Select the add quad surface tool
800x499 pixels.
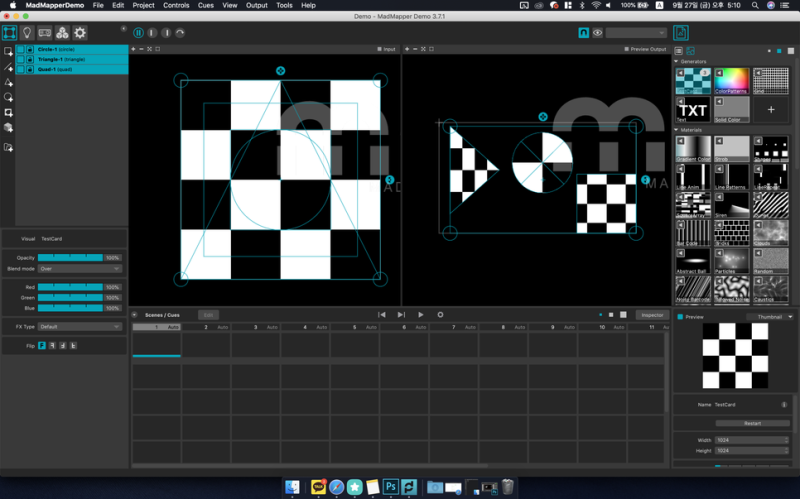(x=9, y=52)
